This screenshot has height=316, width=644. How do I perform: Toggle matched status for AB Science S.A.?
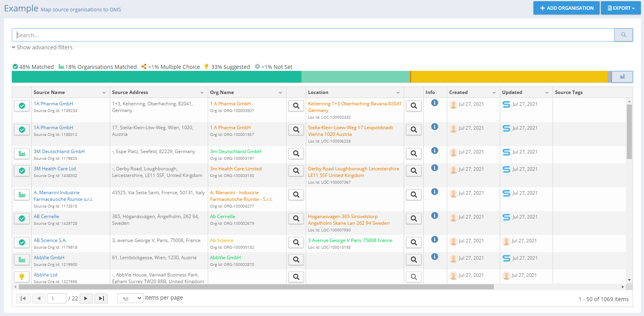(x=22, y=242)
